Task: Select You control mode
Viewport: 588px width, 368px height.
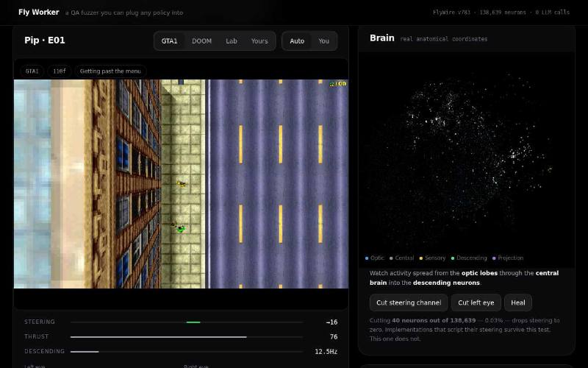Action: pyautogui.click(x=323, y=41)
